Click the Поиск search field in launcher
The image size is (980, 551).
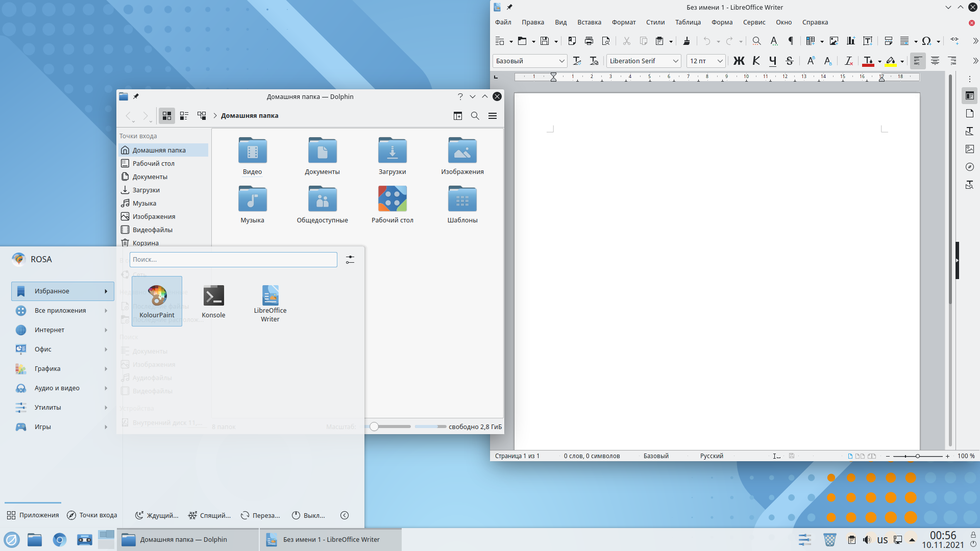coord(233,260)
